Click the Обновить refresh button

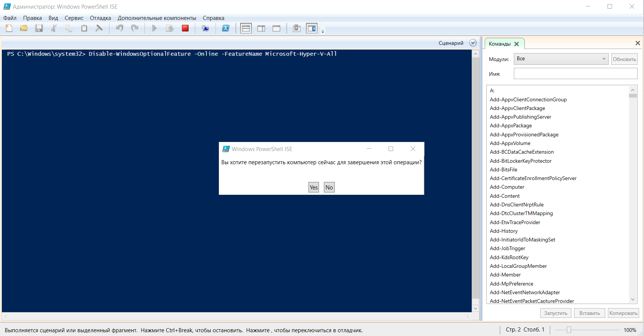tap(624, 59)
